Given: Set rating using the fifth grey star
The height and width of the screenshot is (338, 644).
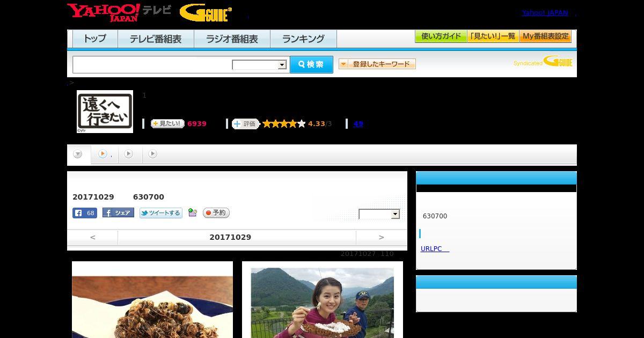Looking at the screenshot, I should coord(301,123).
